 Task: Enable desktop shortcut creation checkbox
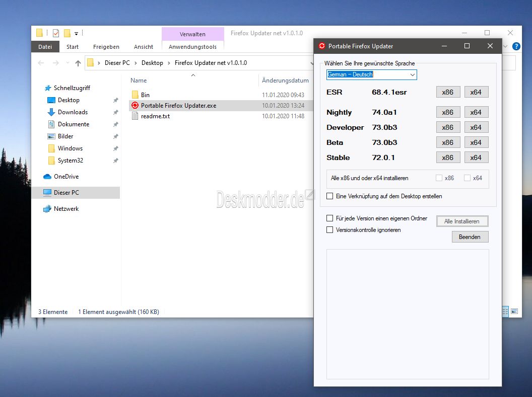point(329,196)
